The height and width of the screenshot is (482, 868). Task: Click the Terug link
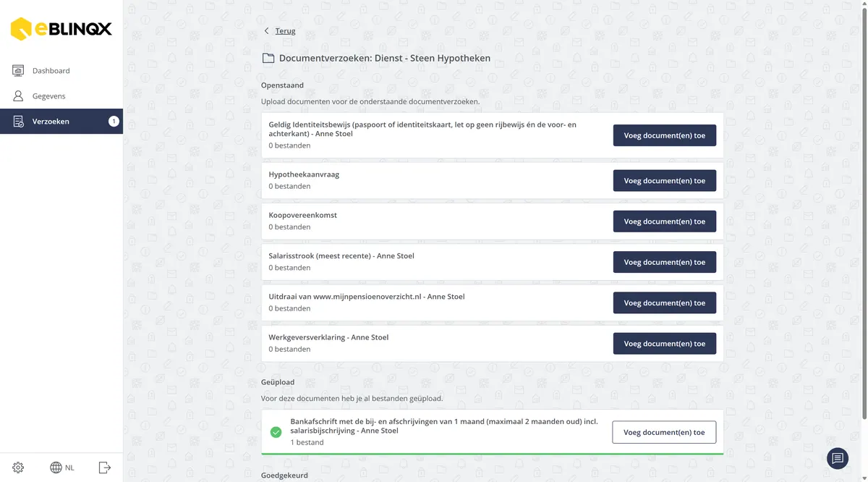tap(285, 31)
